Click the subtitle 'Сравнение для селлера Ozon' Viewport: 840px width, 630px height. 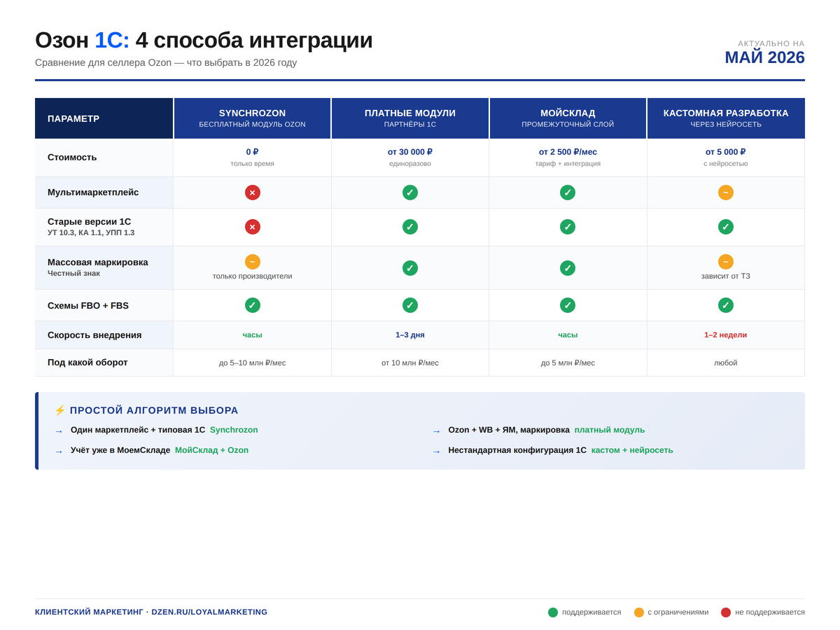point(103,62)
